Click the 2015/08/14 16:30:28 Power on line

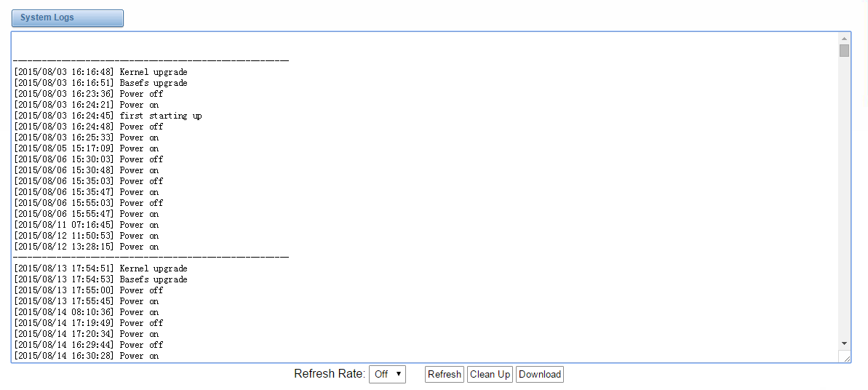point(87,356)
